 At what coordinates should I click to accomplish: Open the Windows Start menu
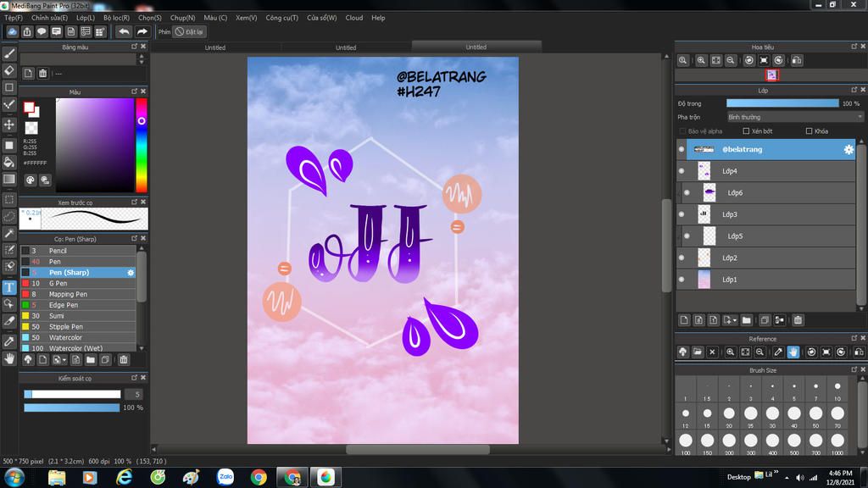click(14, 477)
